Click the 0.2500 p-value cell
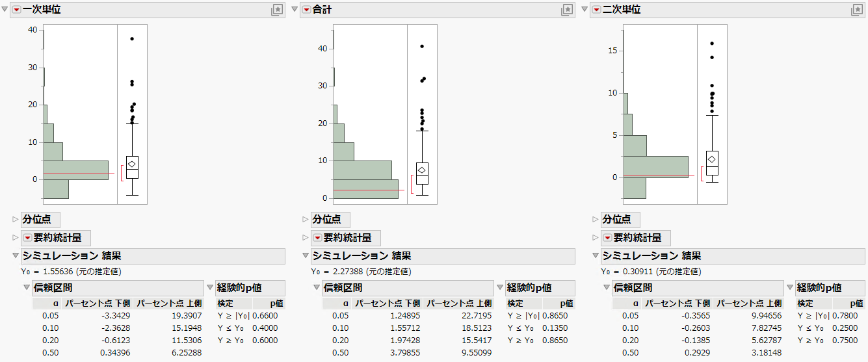This screenshot has height=362, width=868. pos(846,328)
